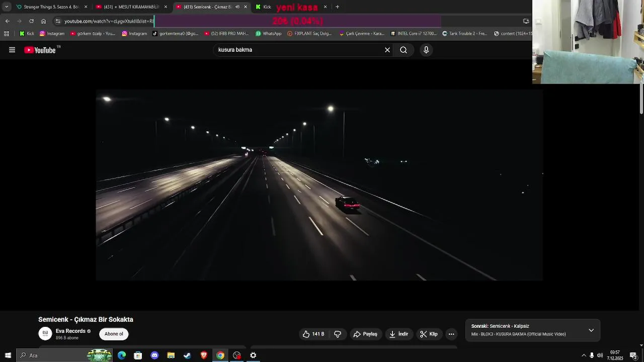
Task: Share the video with Paylaş
Action: [366, 334]
